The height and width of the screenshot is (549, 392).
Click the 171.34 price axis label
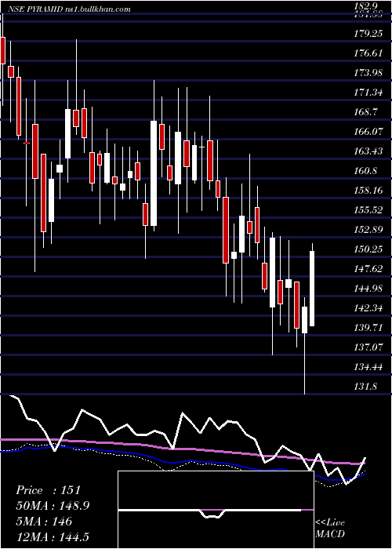click(x=368, y=93)
